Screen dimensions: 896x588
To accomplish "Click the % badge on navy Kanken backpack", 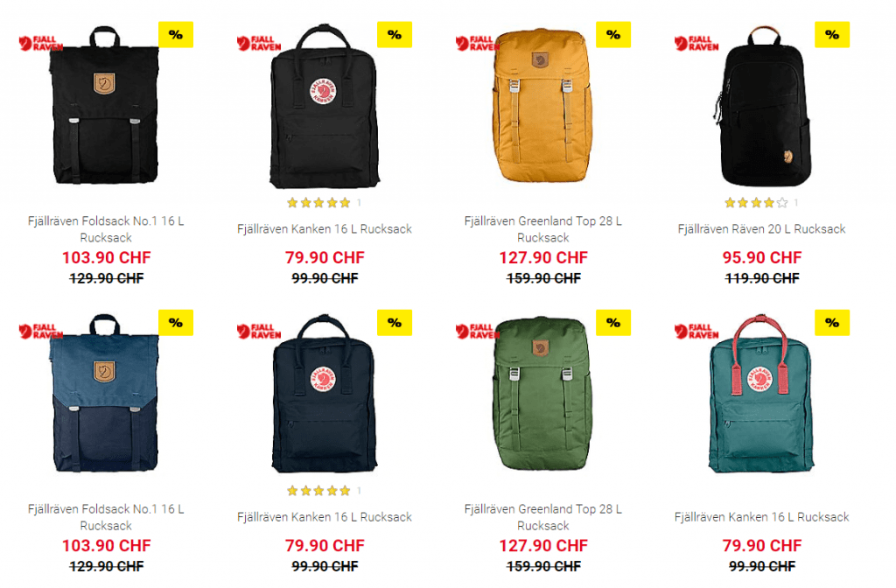I will (x=395, y=322).
